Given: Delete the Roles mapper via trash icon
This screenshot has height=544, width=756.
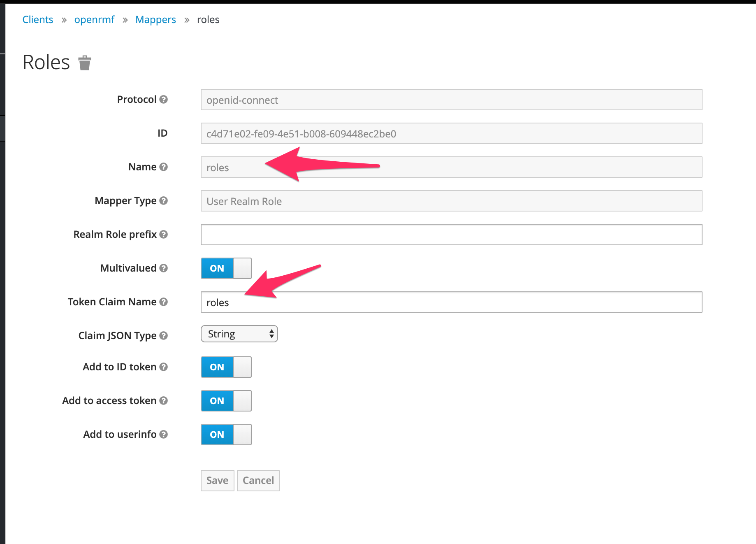Looking at the screenshot, I should [84, 63].
